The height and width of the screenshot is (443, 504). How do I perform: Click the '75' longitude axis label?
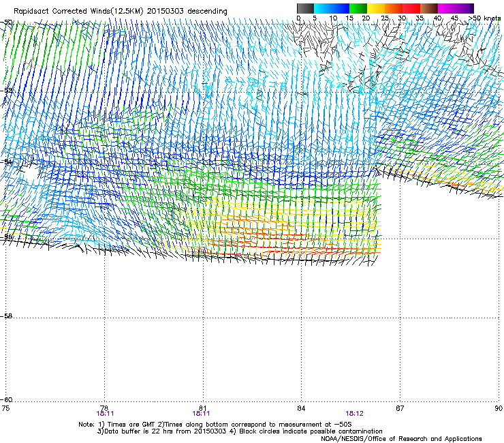point(5,408)
